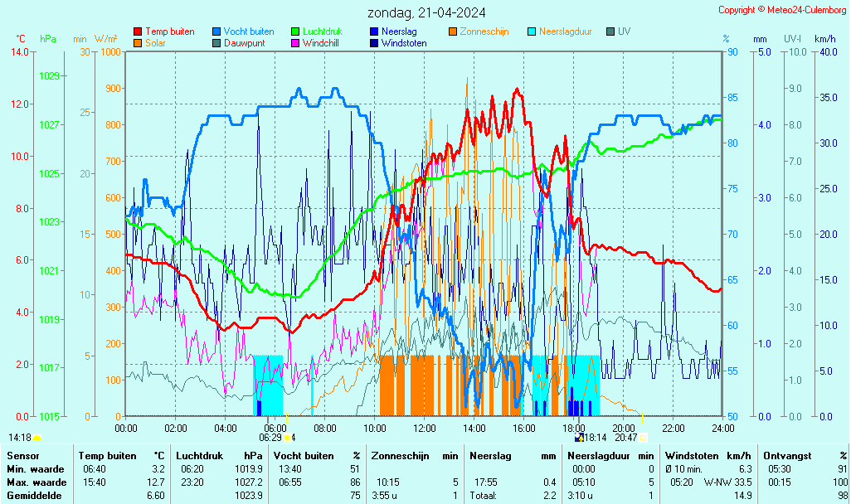Click the UV legend label

624,31
